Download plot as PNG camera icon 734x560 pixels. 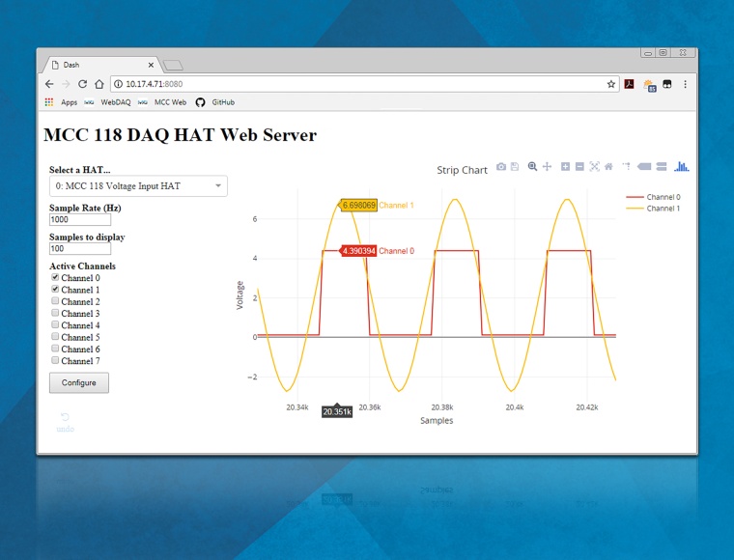[501, 166]
